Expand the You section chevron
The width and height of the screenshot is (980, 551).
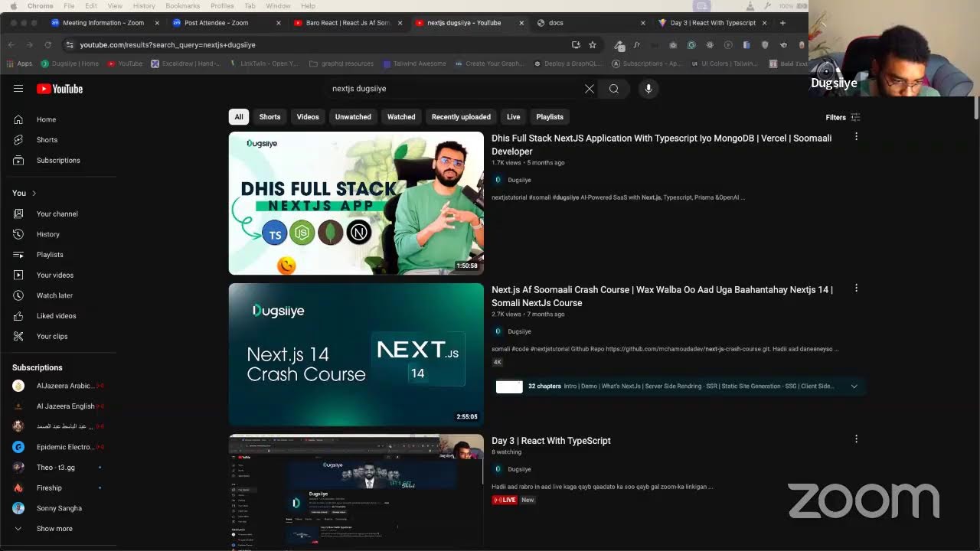34,193
